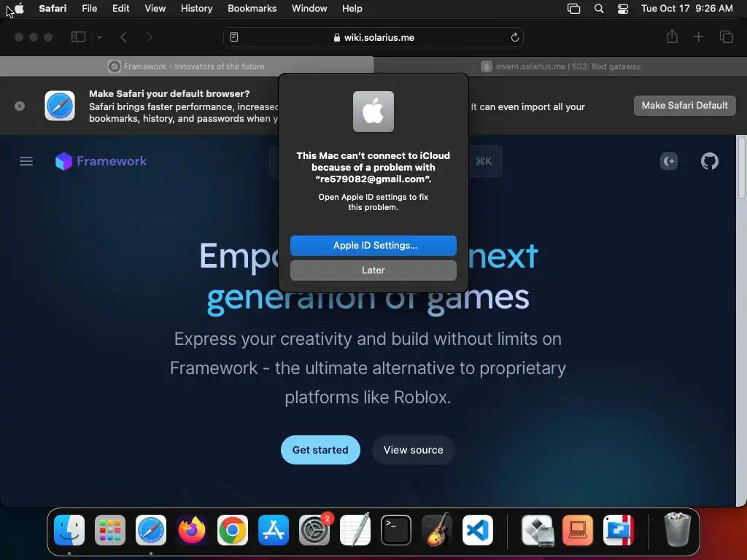The height and width of the screenshot is (560, 747).
Task: Open the Safari menu
Action: click(x=53, y=8)
